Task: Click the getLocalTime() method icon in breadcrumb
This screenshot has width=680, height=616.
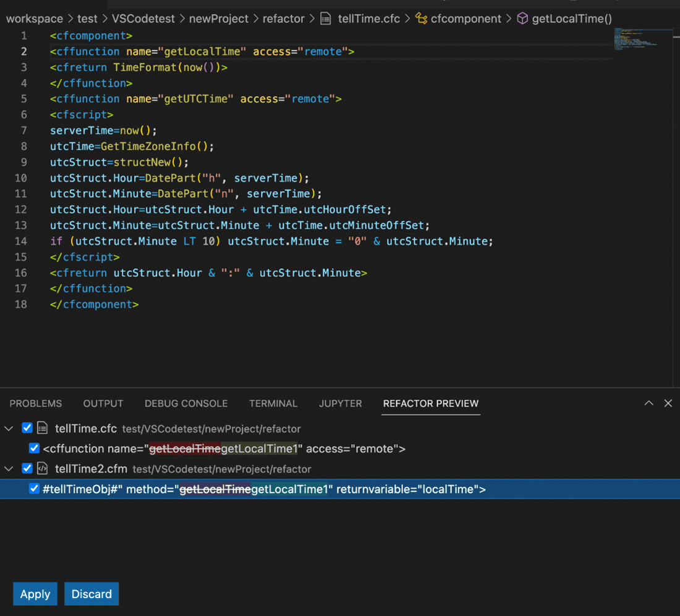Action: pos(523,19)
